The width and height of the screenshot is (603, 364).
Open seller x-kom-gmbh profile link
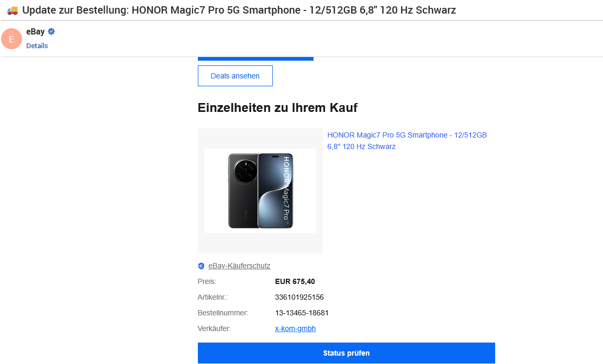pyautogui.click(x=295, y=328)
